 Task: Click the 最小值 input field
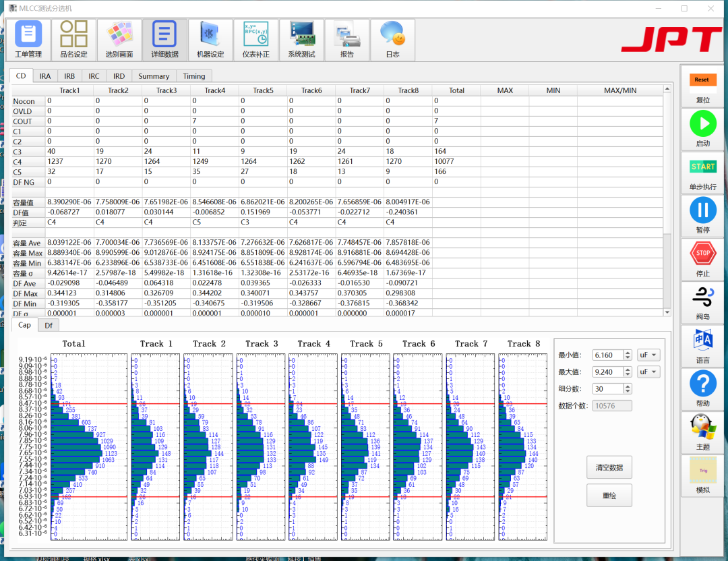608,355
